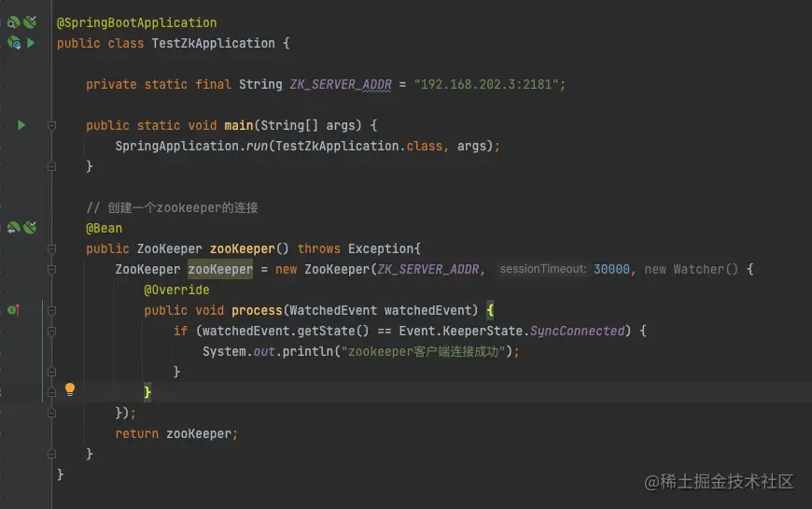The width and height of the screenshot is (812, 509).
Task: Click the zooKeeper() method name
Action: [x=243, y=248]
